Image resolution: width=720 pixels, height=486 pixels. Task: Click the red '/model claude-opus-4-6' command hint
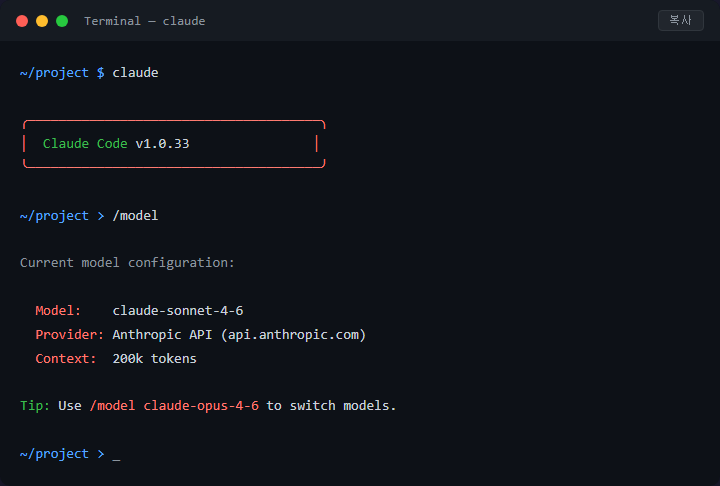[174, 406]
